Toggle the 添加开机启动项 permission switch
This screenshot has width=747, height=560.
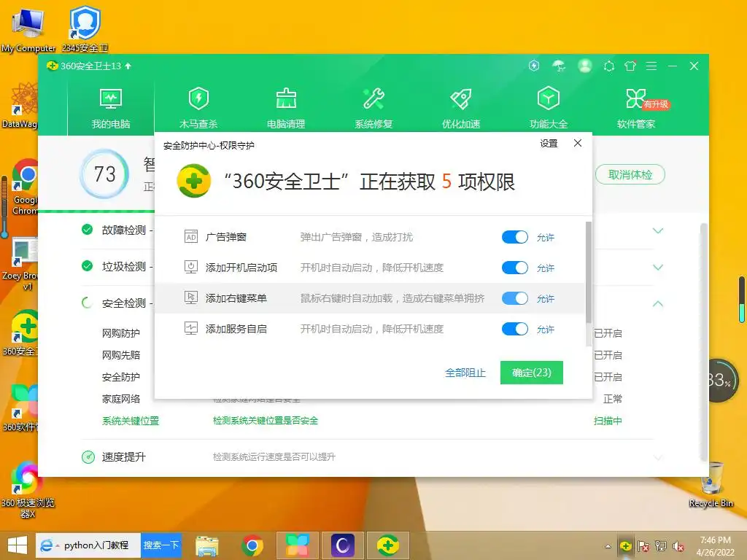(515, 268)
